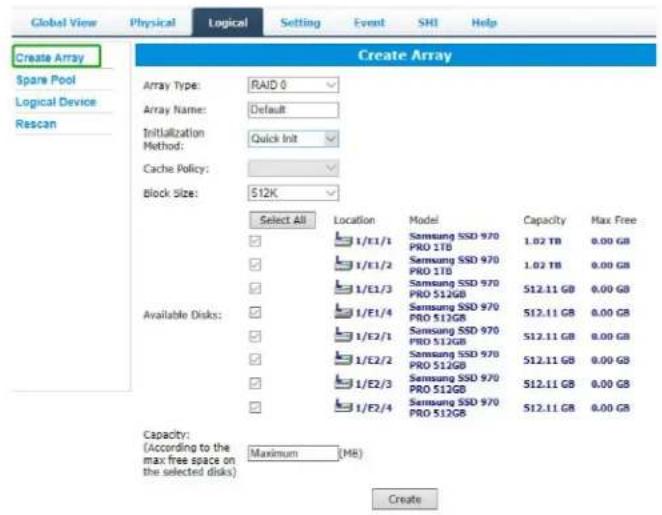Image resolution: width=662 pixels, height=515 pixels.
Task: Toggle checkbox for disk 1/E1/4
Action: coord(255,312)
